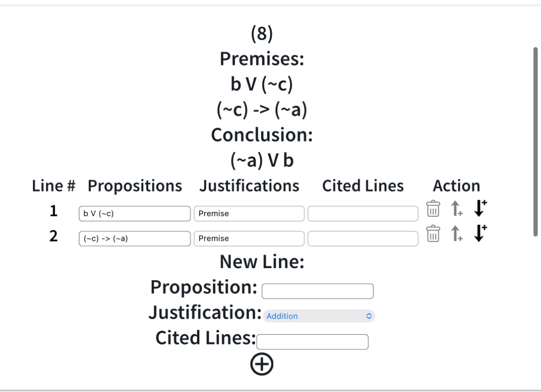Add the new line with the plus icon
This screenshot has height=392, width=541.
(x=262, y=364)
